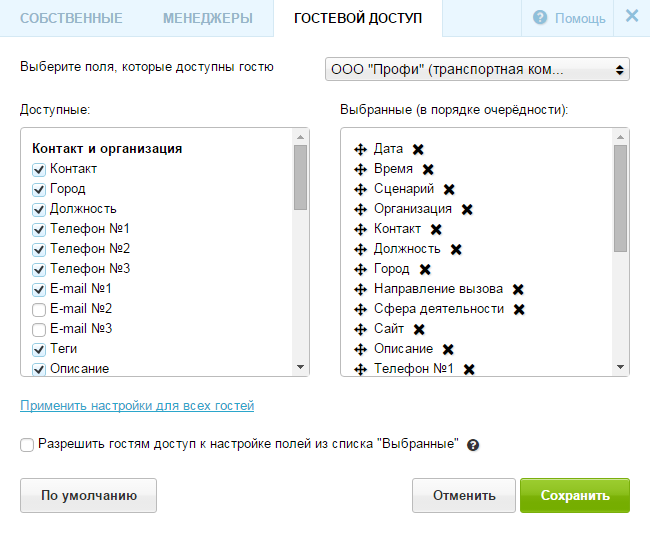This screenshot has width=650, height=533.
Task: Open the ООО "Профи" guest dropdown
Action: pos(477,69)
